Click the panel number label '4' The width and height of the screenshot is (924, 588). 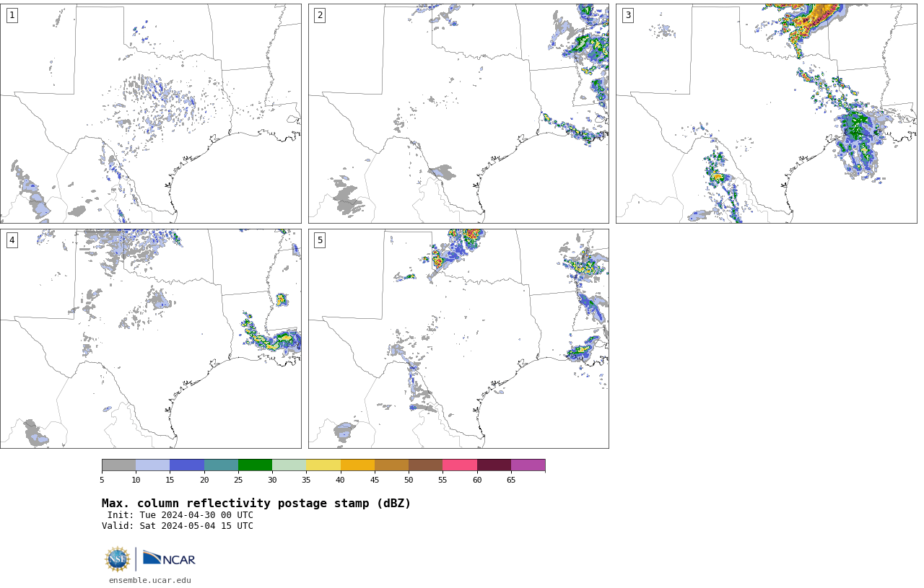click(12, 240)
